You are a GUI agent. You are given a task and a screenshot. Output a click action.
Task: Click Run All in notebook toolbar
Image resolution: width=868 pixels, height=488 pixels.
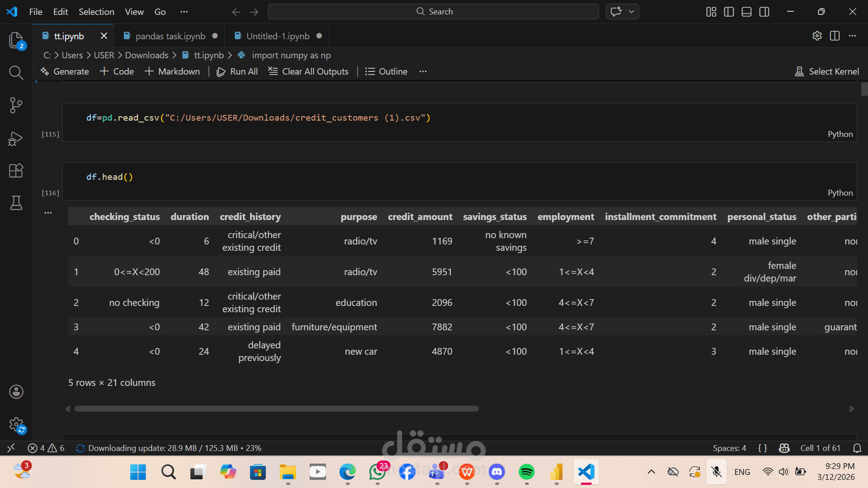click(x=237, y=71)
